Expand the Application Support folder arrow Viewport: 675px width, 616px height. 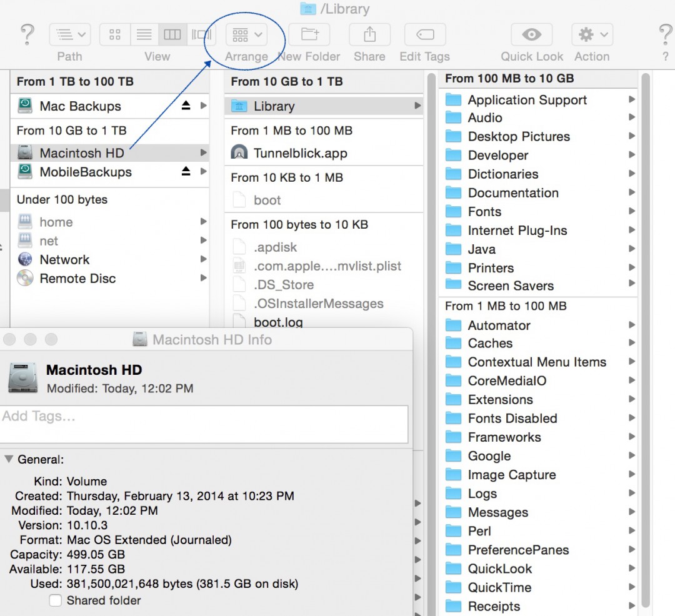(x=631, y=99)
